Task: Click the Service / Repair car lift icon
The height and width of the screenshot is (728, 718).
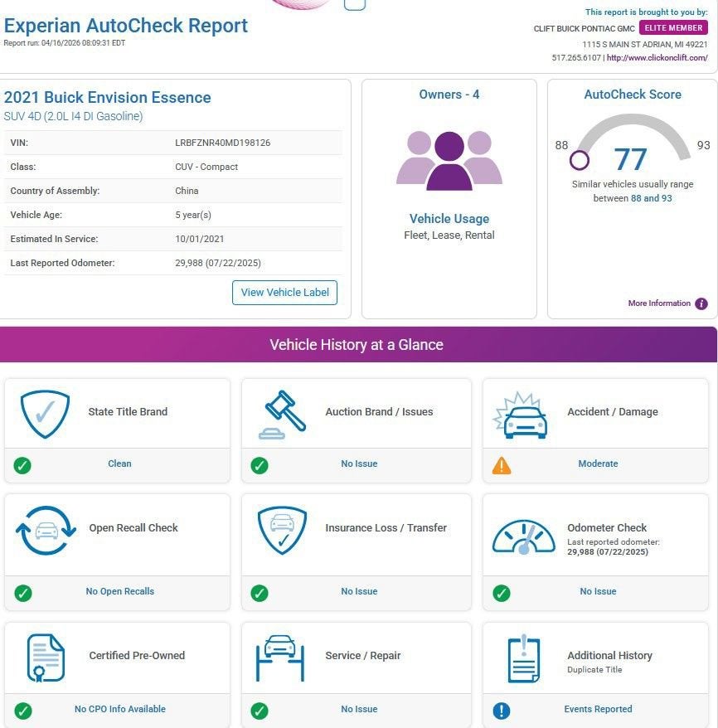Action: 282,658
